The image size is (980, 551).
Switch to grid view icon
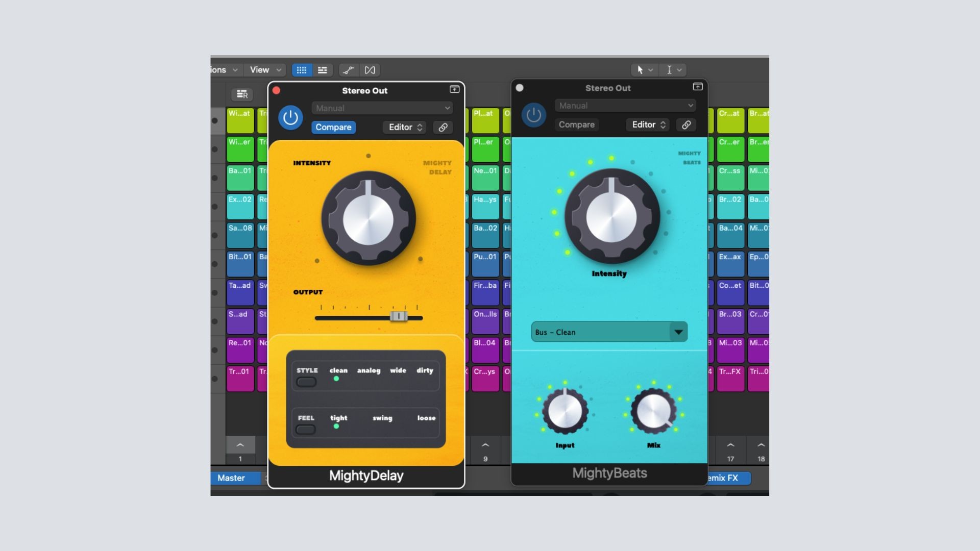click(x=302, y=70)
